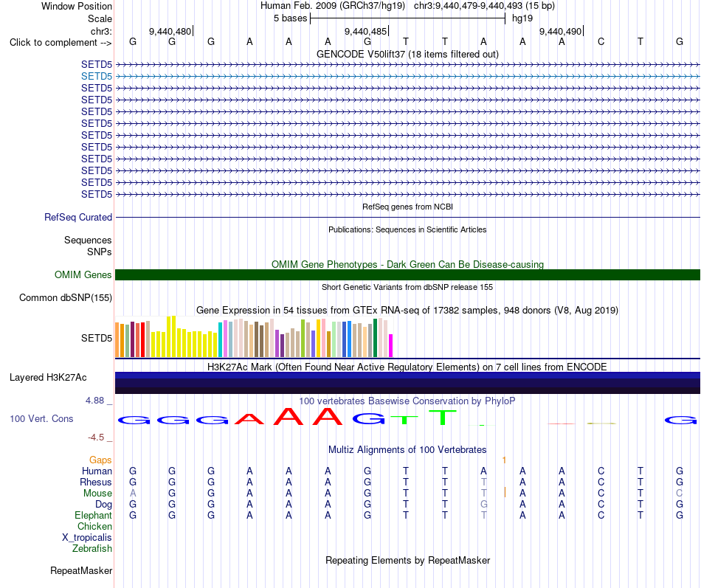This screenshot has height=588, width=701.
Task: Select the Rhesus alignment row label
Action: [96, 482]
